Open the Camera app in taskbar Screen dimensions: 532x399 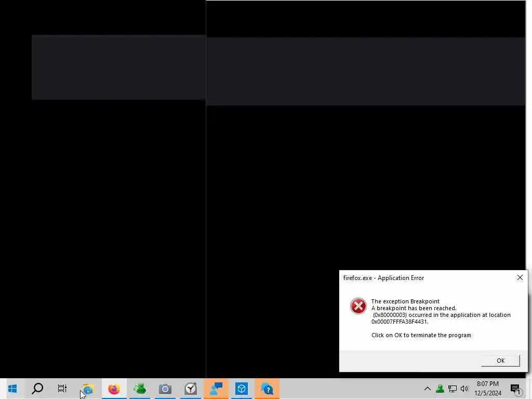click(165, 389)
